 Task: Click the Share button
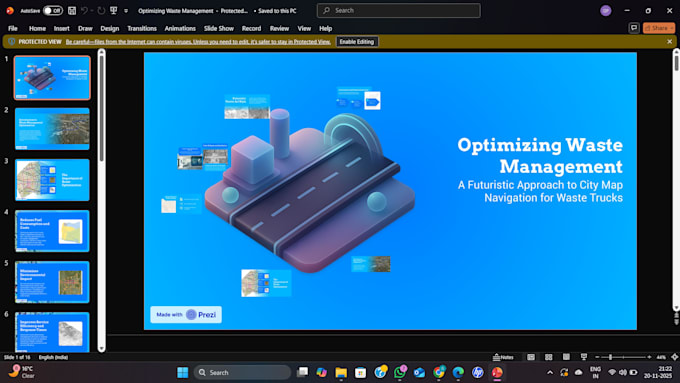pos(659,28)
